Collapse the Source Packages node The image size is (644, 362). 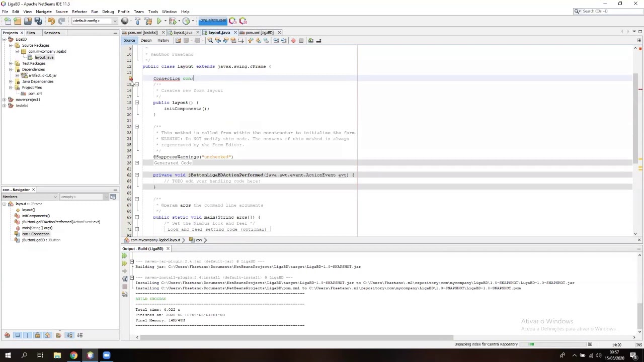pos(11,45)
